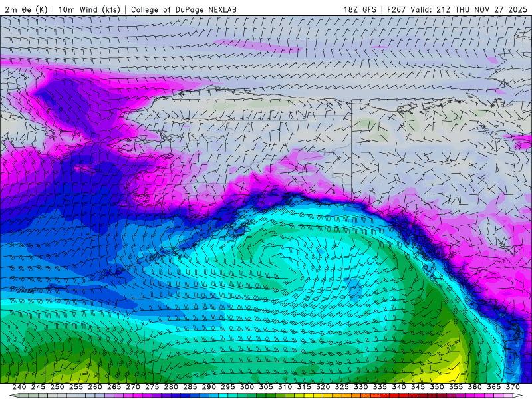
Task: Select the 255 colorbar label
Action: click(x=76, y=387)
